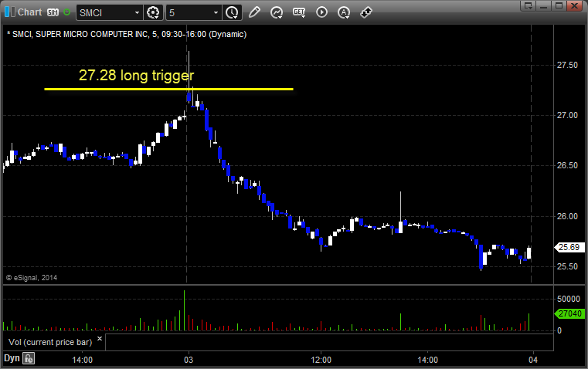Open the GET tools menu
The height and width of the screenshot is (369, 588).
(299, 12)
